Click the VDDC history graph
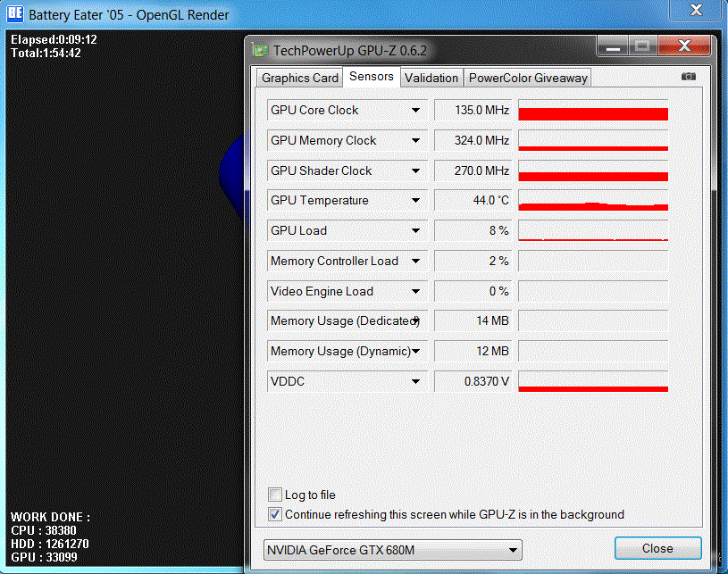Viewport: 728px width, 574px height. tap(593, 381)
